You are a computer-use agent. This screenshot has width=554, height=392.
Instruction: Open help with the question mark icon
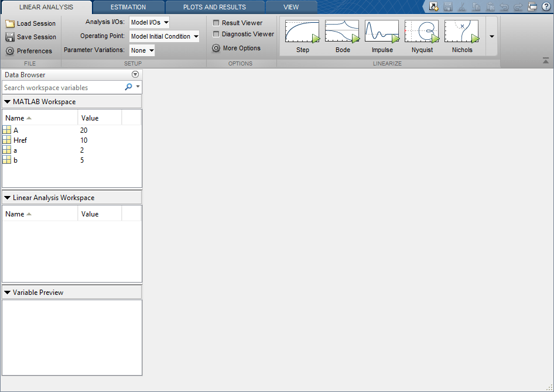coord(546,6)
